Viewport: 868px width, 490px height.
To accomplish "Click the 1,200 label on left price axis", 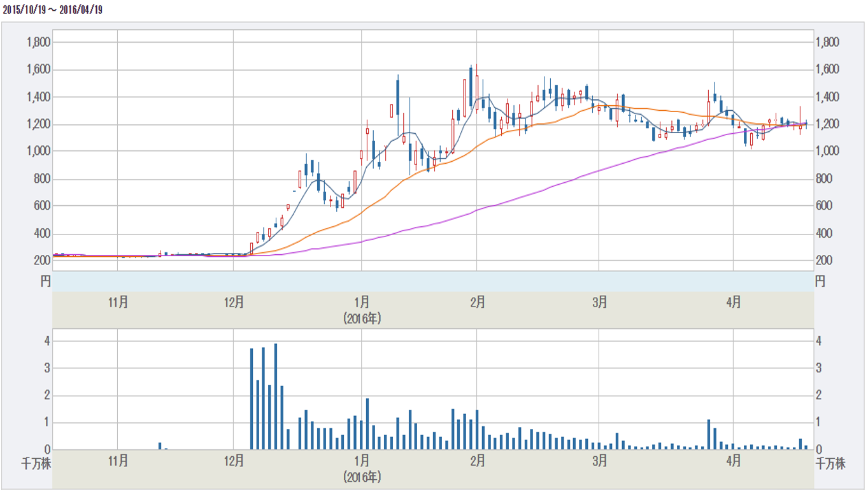I will pyautogui.click(x=38, y=124).
